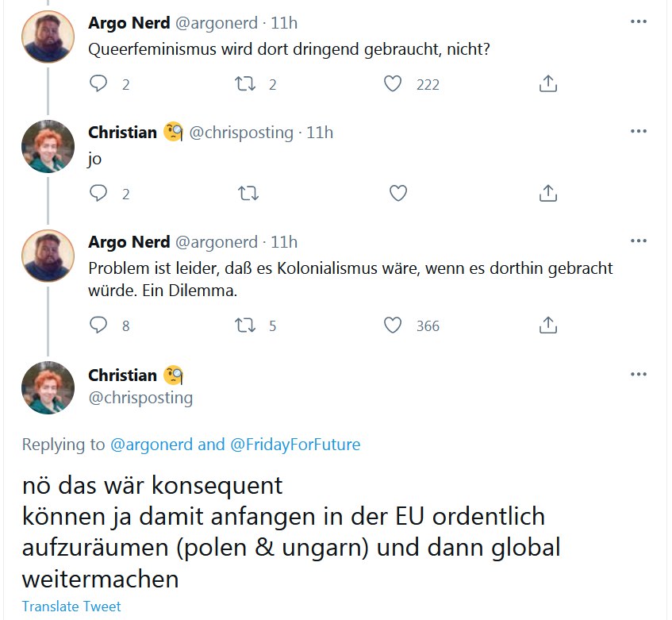Like the Kolonialismus Dilemma tweet
This screenshot has height=620, width=672.
coord(393,325)
